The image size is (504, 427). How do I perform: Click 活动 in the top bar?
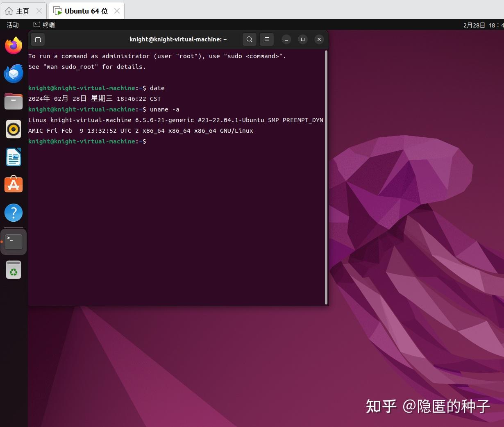point(12,25)
